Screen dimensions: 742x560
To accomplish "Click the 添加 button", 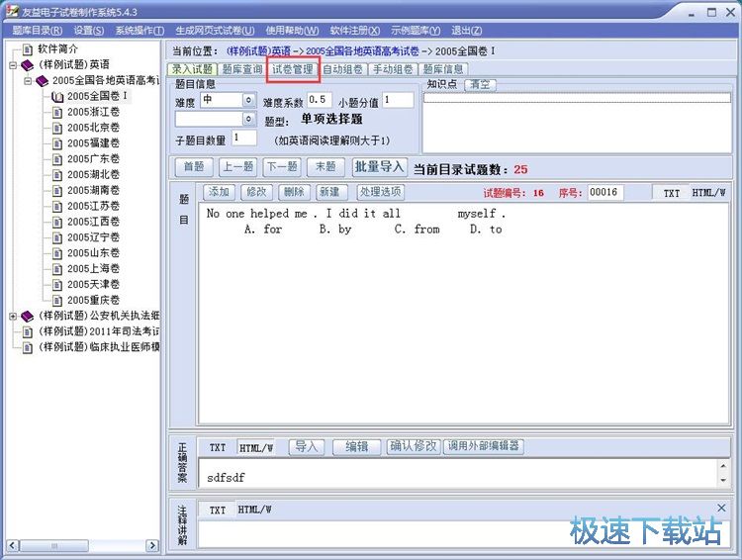I will [219, 192].
